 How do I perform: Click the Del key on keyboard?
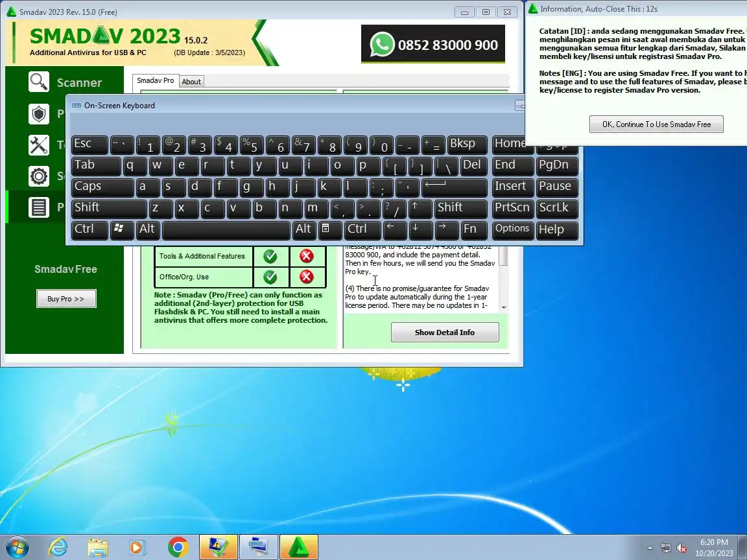click(x=473, y=166)
